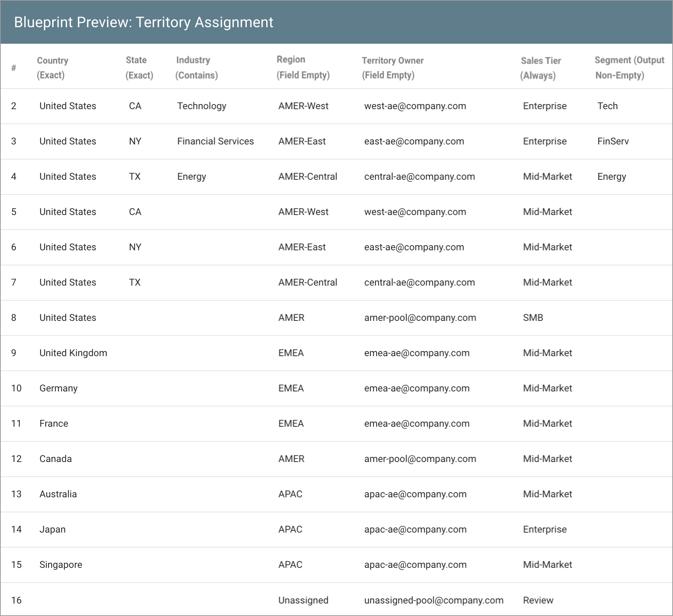
Task: Click the Tech segment cell
Action: click(x=608, y=106)
